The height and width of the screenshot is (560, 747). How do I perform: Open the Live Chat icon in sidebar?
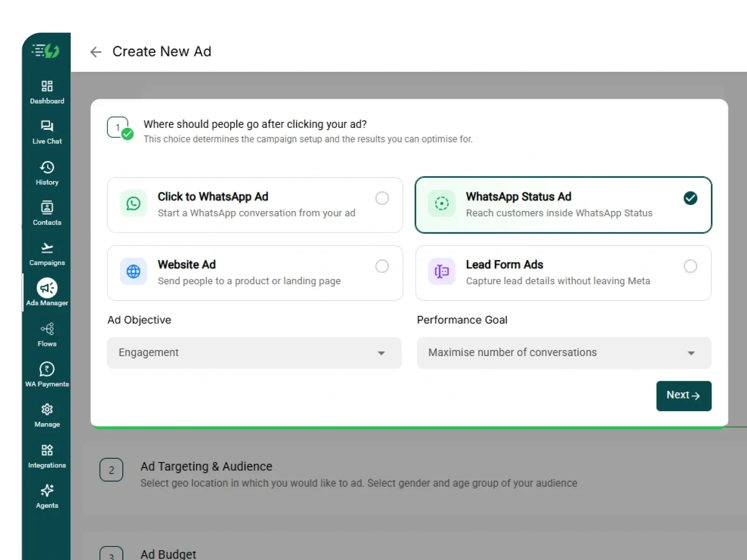[x=47, y=126]
